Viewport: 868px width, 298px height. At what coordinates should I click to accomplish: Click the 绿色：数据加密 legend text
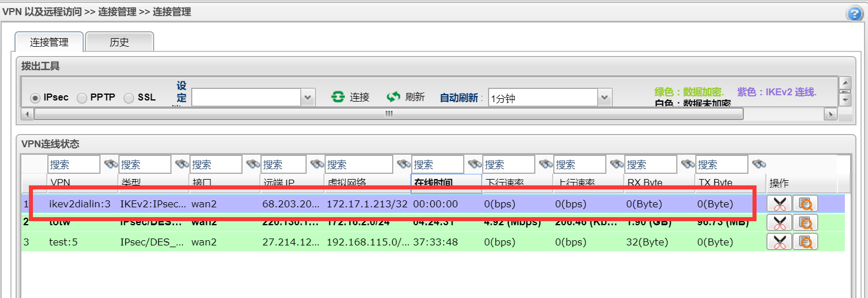pos(689,92)
